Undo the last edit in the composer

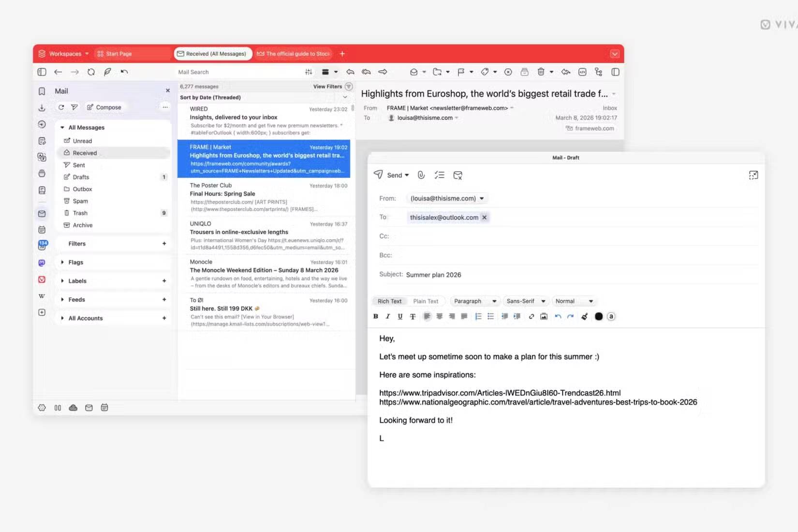557,316
